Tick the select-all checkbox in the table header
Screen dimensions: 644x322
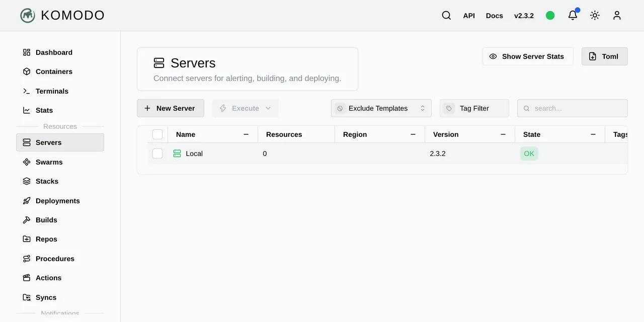click(157, 134)
